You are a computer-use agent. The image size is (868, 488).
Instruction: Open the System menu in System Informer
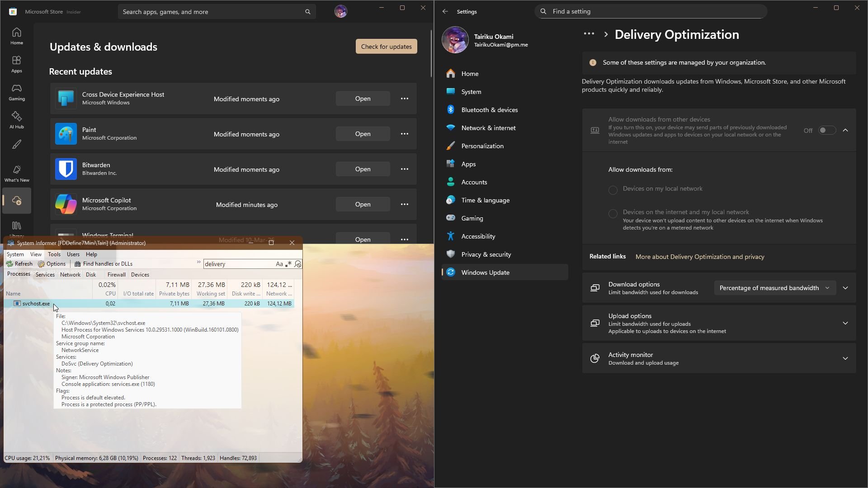pos(15,254)
